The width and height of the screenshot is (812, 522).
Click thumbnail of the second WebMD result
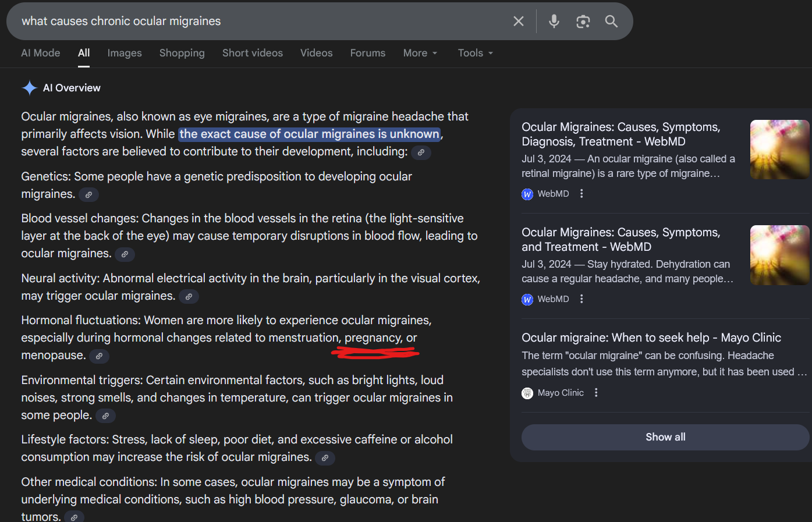(780, 255)
